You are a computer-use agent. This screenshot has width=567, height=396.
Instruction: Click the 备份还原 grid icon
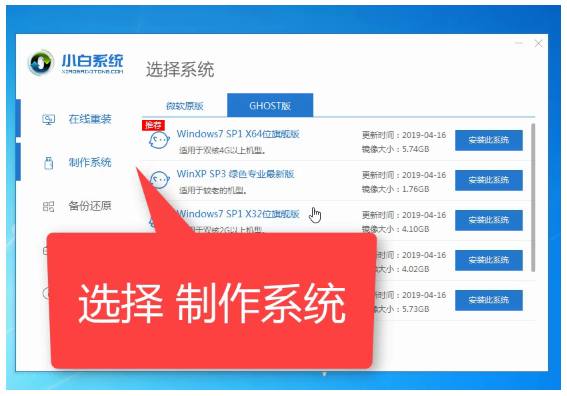(48, 206)
